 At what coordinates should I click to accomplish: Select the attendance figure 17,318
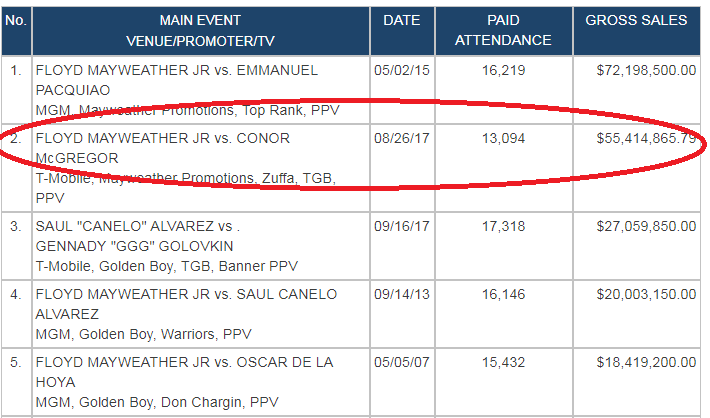(503, 227)
